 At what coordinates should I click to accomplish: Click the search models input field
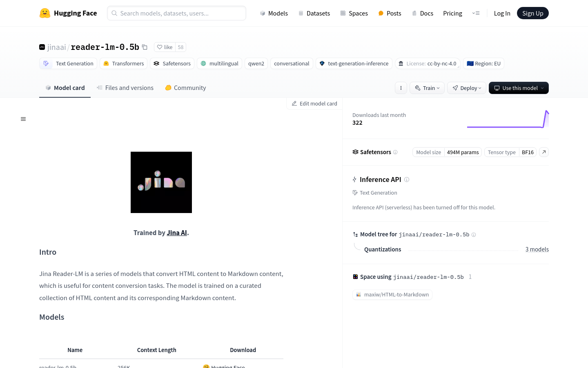176,13
